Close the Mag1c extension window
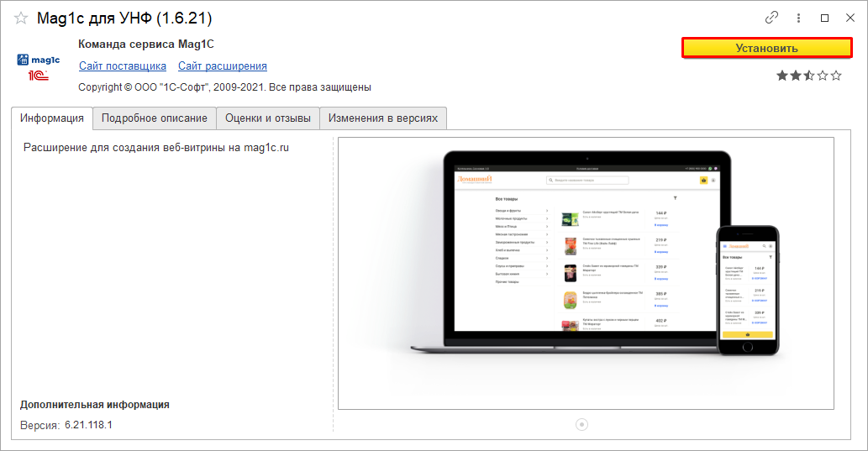Viewport: 868px width, 451px height. click(850, 18)
